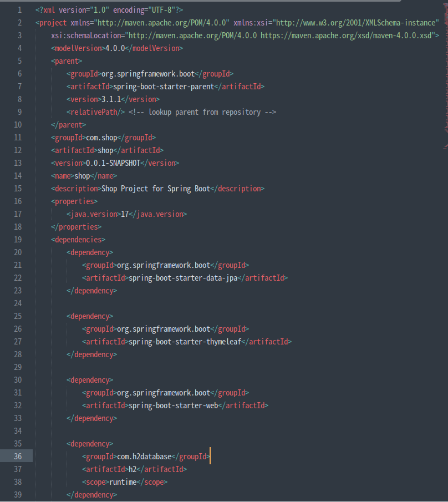
Task: Click the spring-boot-starter-parent artifact name
Action: [164, 87]
